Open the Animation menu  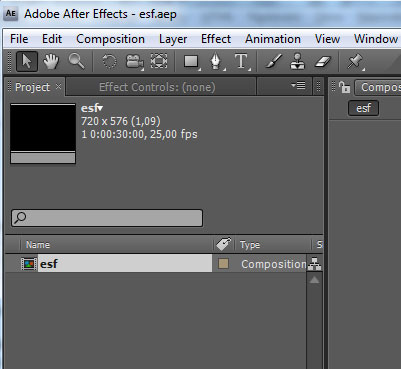pyautogui.click(x=273, y=39)
